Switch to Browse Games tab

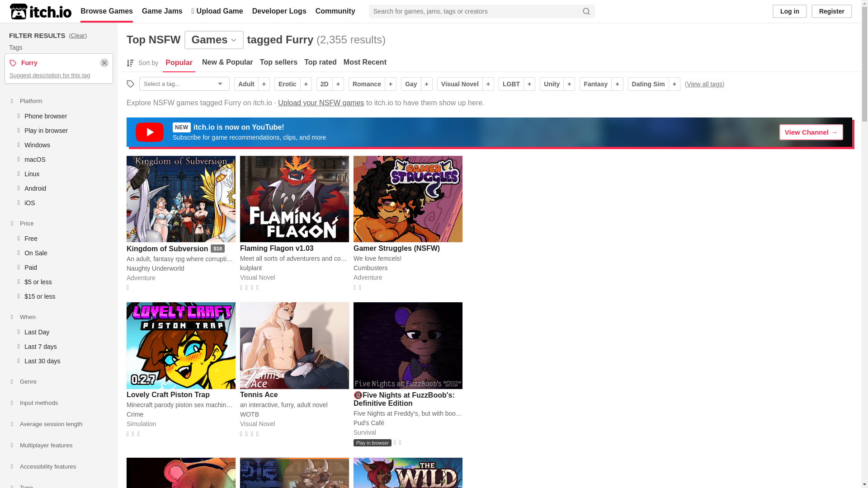(107, 11)
